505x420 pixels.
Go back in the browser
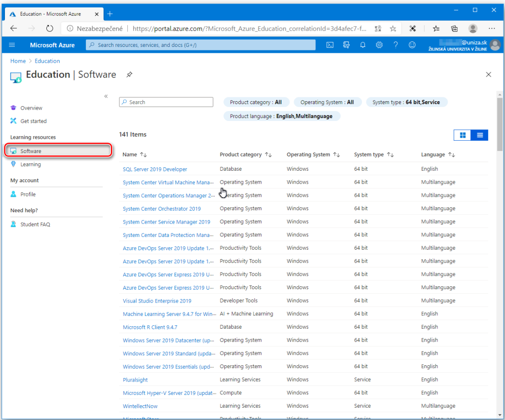coord(13,28)
